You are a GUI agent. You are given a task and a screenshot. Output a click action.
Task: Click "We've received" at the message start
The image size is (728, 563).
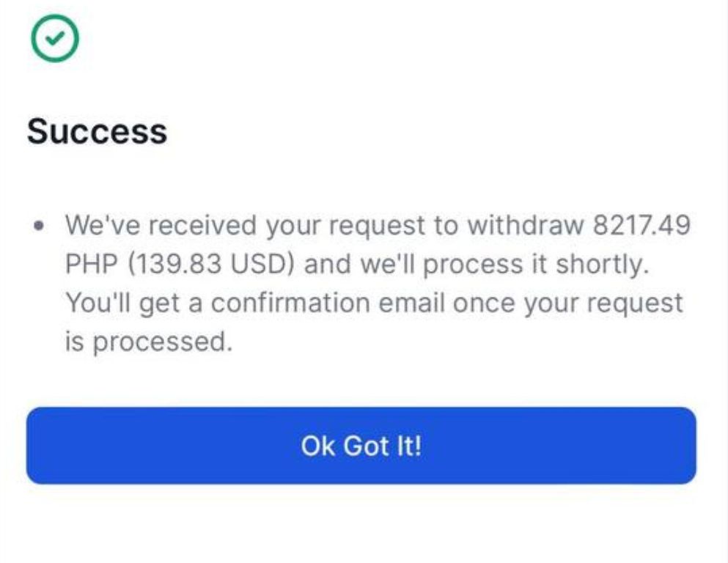(161, 225)
